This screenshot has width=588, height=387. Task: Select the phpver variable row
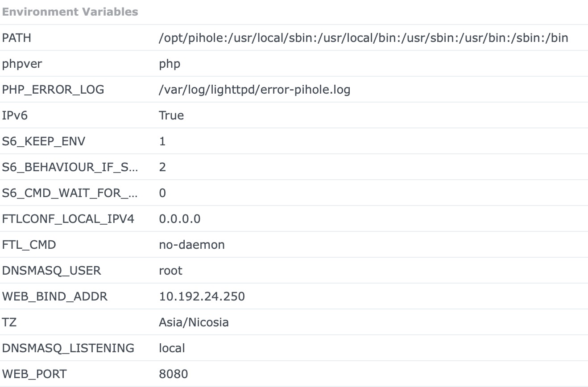pos(294,64)
